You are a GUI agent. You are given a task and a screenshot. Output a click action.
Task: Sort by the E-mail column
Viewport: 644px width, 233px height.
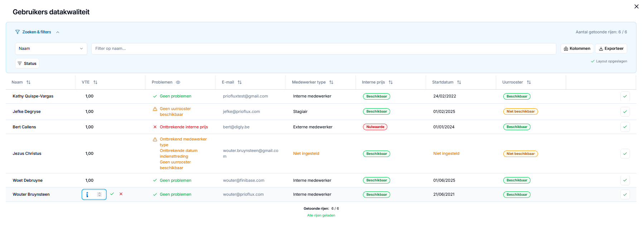point(240,82)
